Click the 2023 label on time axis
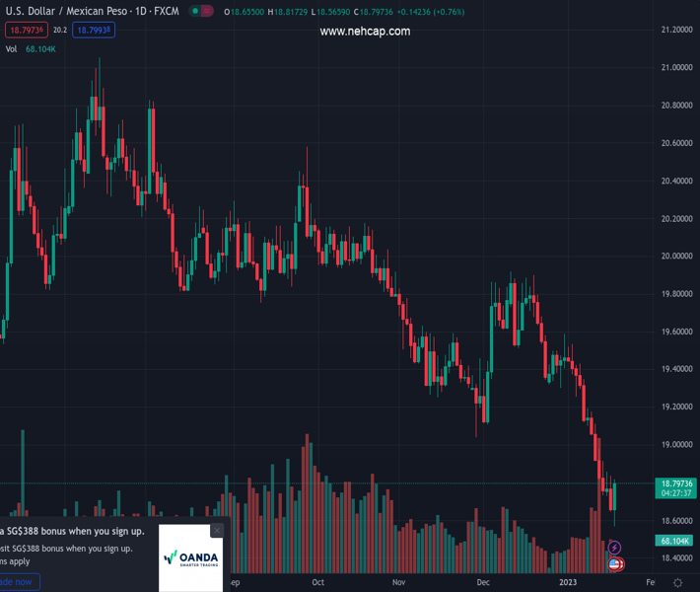Screen dimensions: 700x592 click(x=566, y=582)
